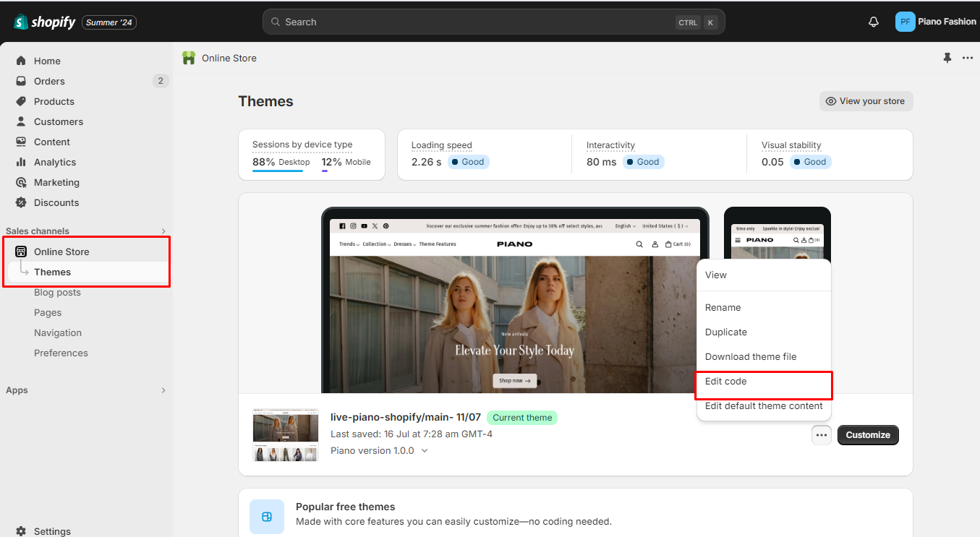Open Analytics bar chart icon

point(21,162)
